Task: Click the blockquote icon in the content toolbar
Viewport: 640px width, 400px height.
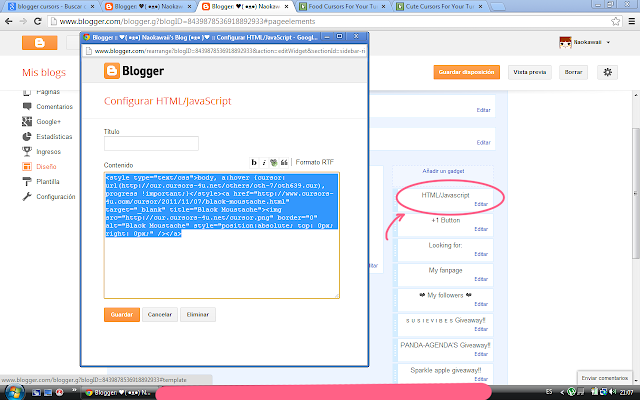Action: point(284,162)
